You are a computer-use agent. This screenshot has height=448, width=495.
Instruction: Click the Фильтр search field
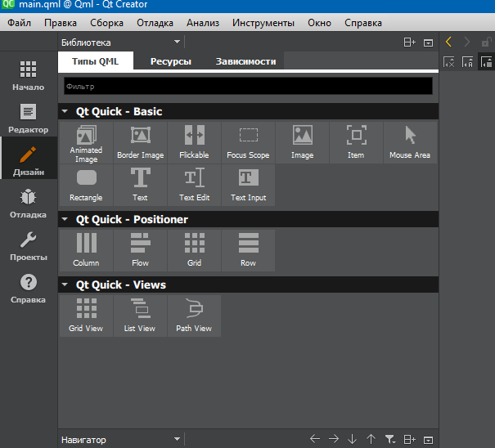[x=247, y=86]
